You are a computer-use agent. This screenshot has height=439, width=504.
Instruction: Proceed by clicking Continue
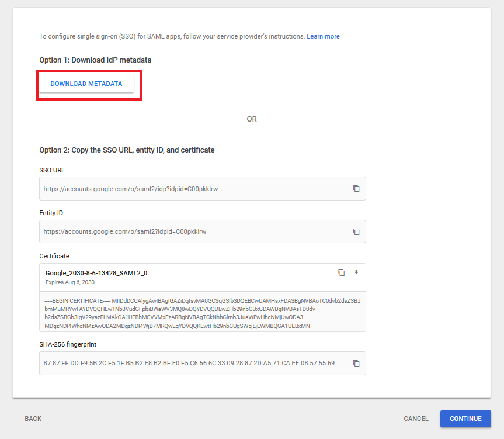click(x=465, y=419)
